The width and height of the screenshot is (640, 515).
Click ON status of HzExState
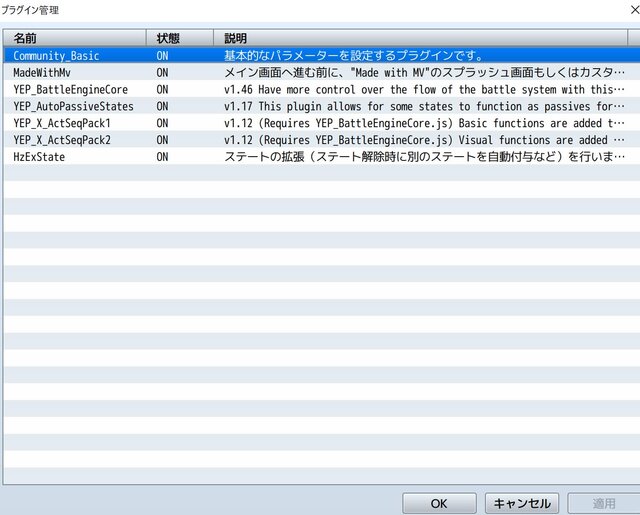point(162,157)
